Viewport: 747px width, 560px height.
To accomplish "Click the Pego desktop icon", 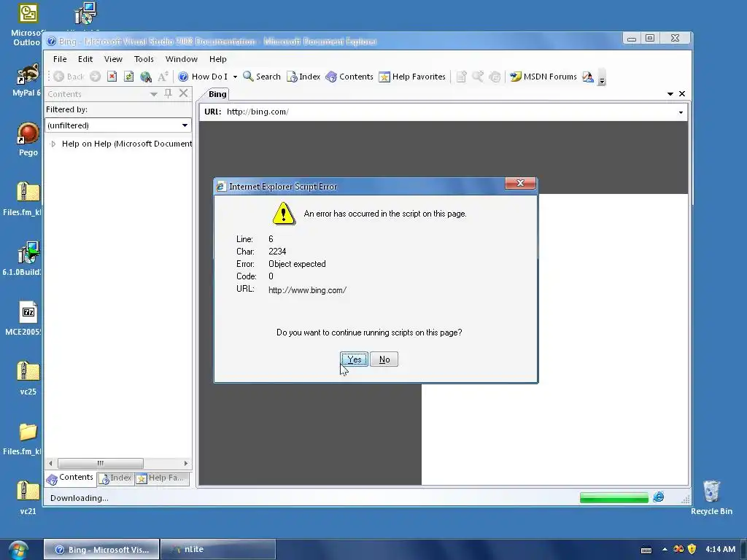I will pyautogui.click(x=28, y=139).
